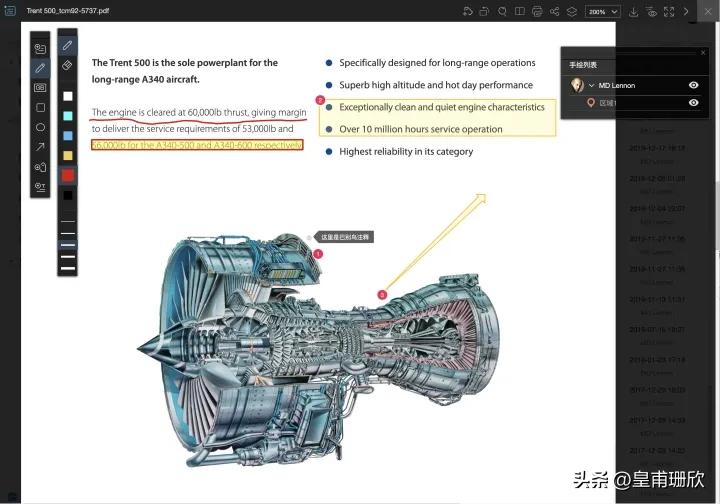Click the rotate page icon in top toolbar

[484, 11]
